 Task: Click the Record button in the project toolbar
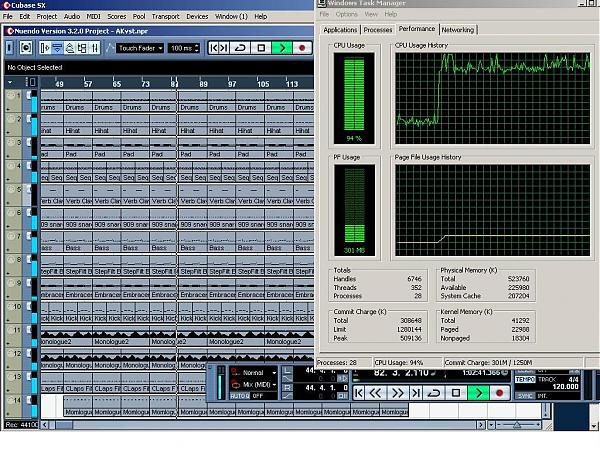click(301, 48)
